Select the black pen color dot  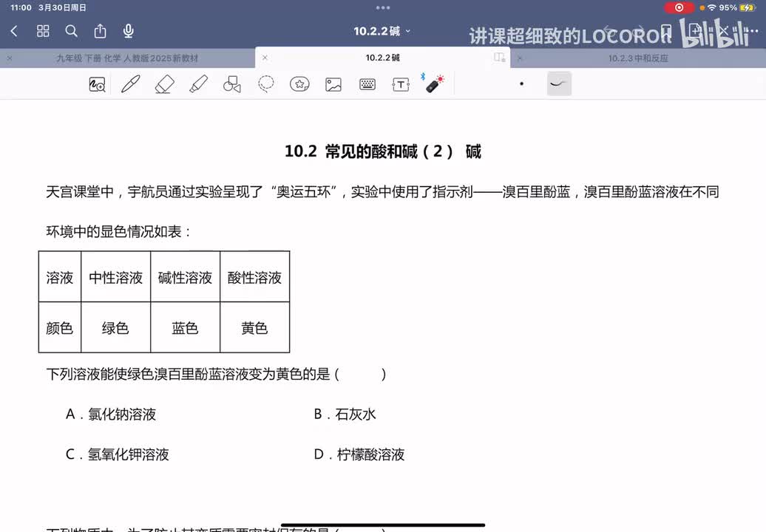[522, 84]
